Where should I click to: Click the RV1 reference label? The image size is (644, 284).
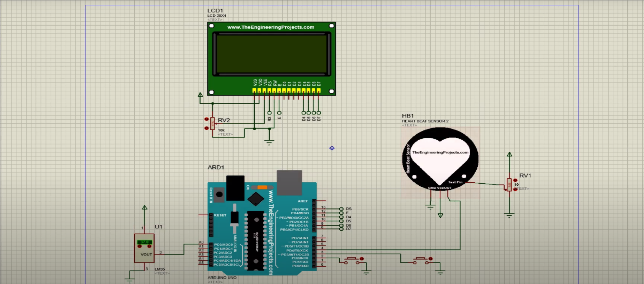click(525, 176)
